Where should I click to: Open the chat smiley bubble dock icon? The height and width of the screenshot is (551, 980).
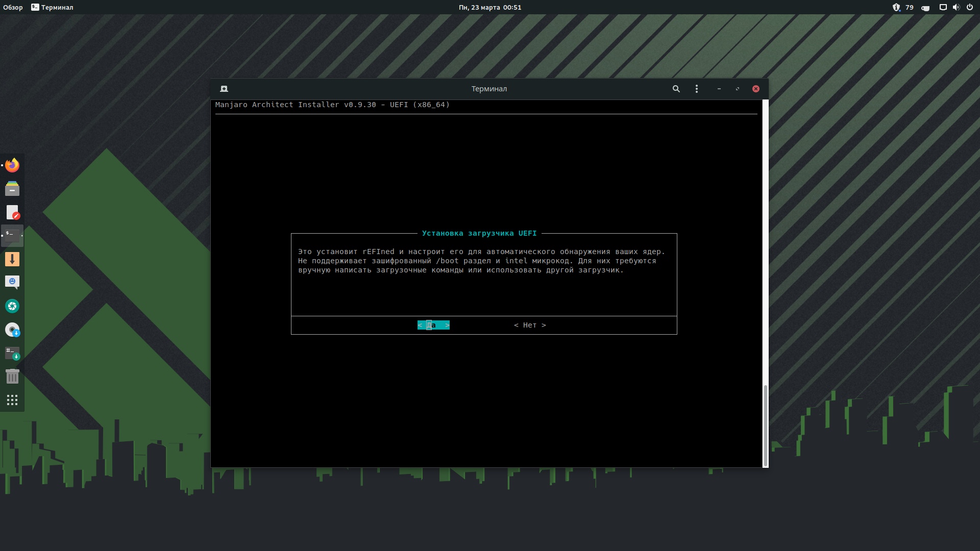(12, 283)
